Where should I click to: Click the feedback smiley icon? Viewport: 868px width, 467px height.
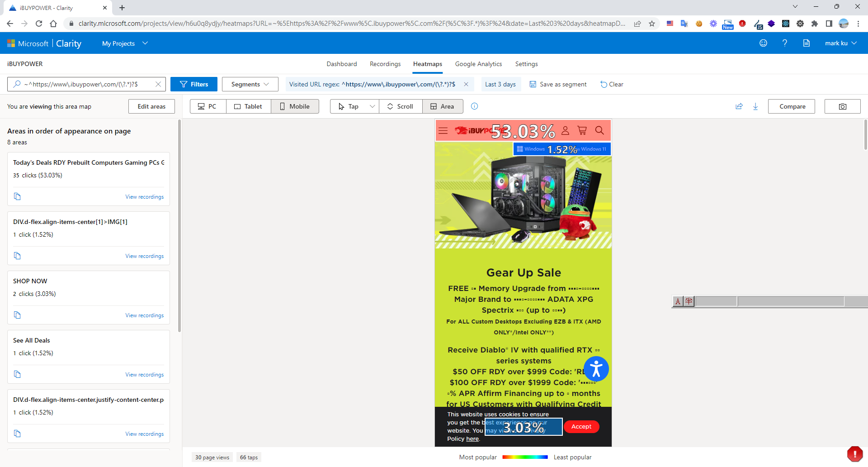[763, 43]
